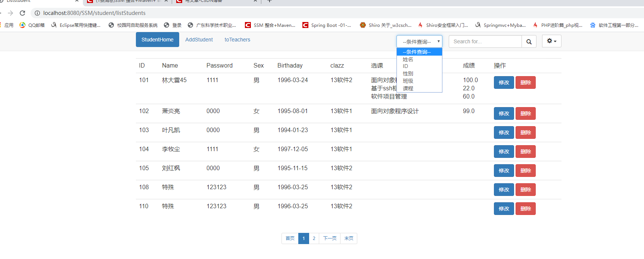Viewport: 644px width, 259px height.
Task: Edit student 110 with 修改 button
Action: [x=504, y=209]
